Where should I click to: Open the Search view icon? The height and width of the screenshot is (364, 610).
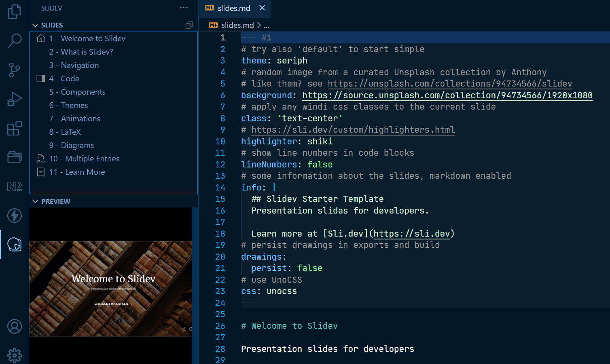(14, 40)
